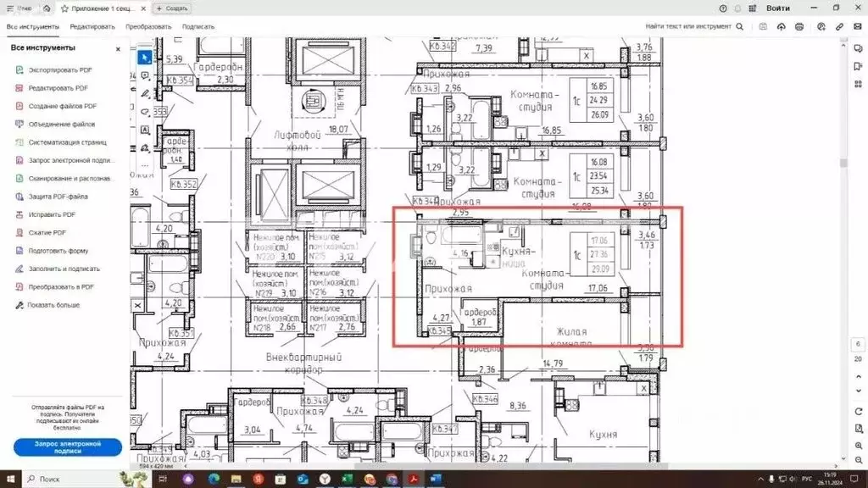
Task: Switch to the Редактировать tab
Action: point(92,26)
